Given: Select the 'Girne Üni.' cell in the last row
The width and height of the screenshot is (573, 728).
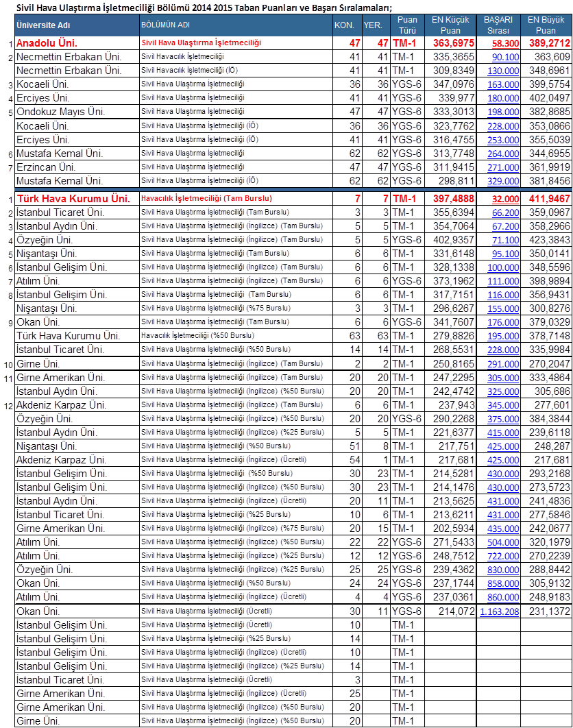Looking at the screenshot, I should pyautogui.click(x=77, y=721).
